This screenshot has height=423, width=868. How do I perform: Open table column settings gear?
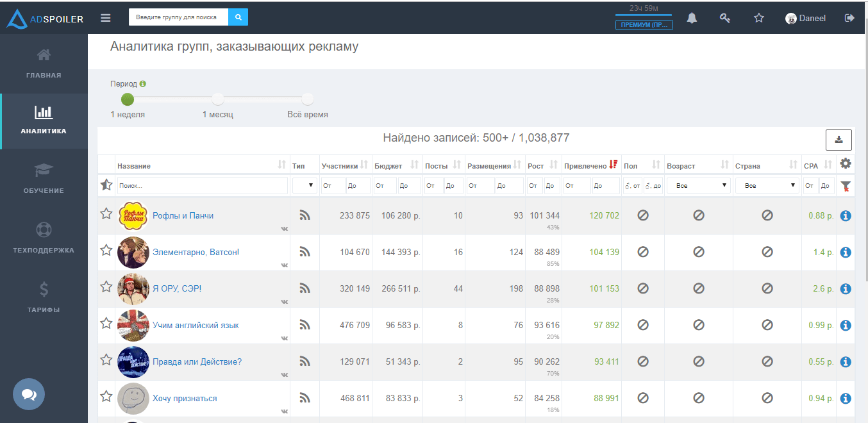coord(846,164)
